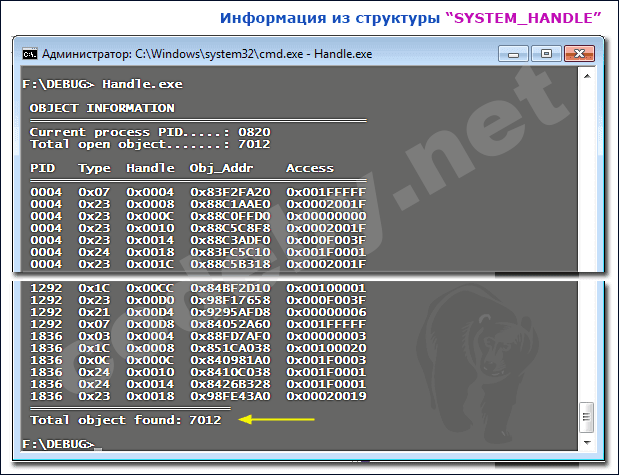Click object address '0x98F17658'
Screen dimensions: 619x475
click(x=231, y=300)
